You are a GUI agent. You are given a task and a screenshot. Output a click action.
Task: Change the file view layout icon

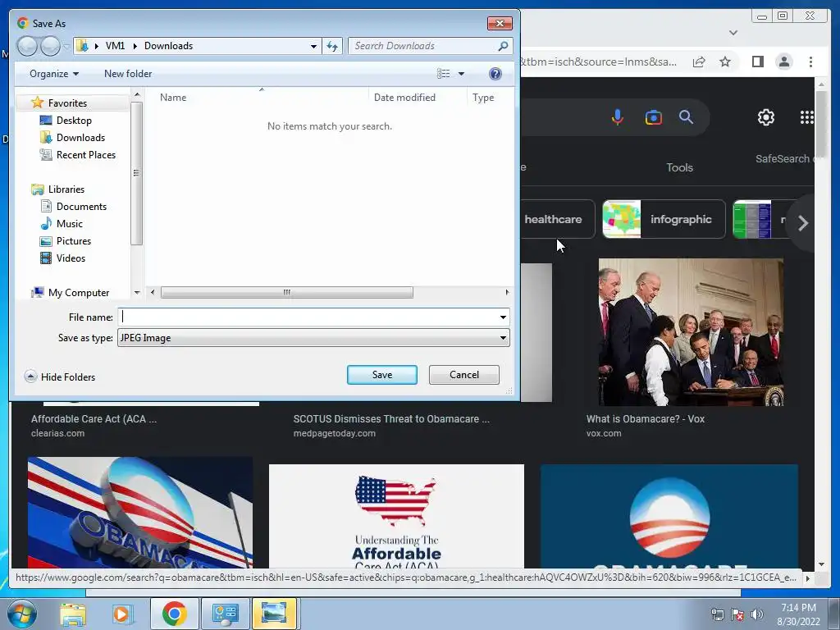point(443,73)
